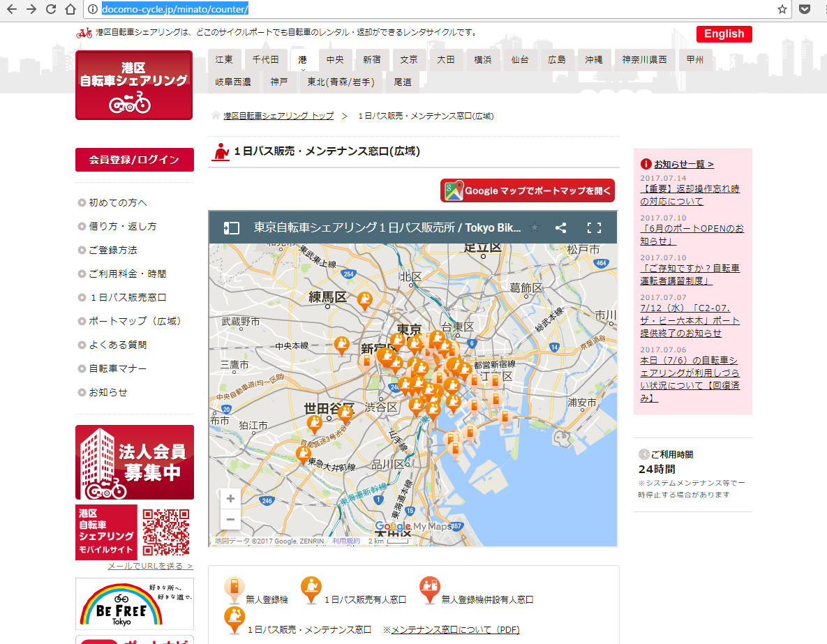Viewport: 827px width, 644px height.
Task: Open the 自転車マナー menu item
Action: coord(118,368)
